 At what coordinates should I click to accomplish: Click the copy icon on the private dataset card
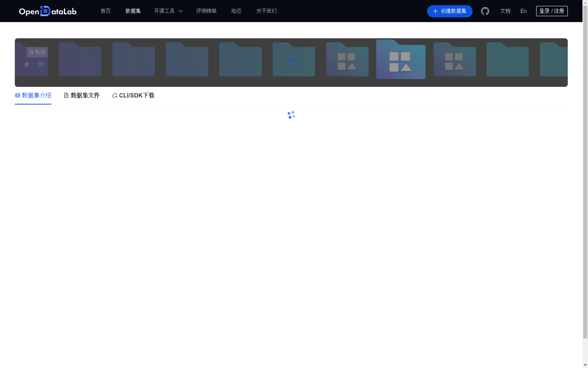click(26, 64)
